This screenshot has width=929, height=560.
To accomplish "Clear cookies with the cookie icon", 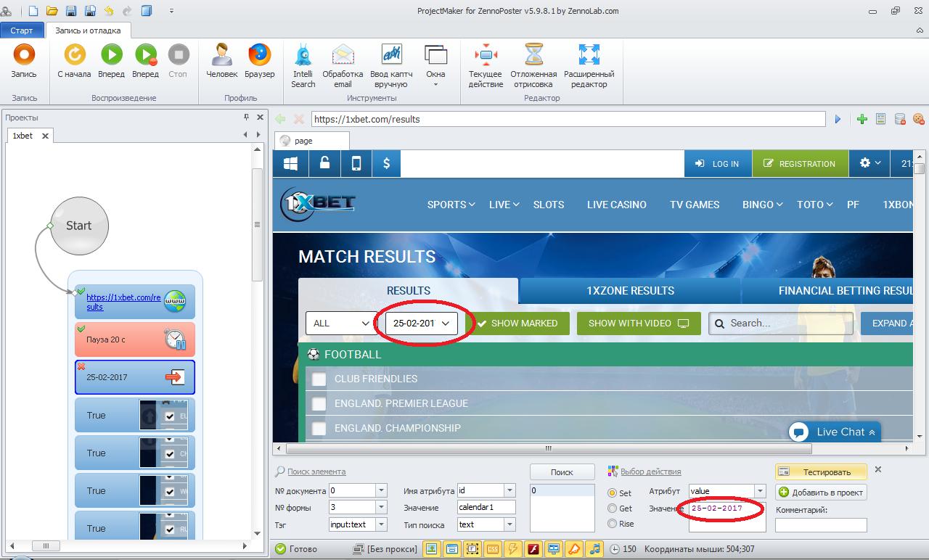I will (x=918, y=119).
